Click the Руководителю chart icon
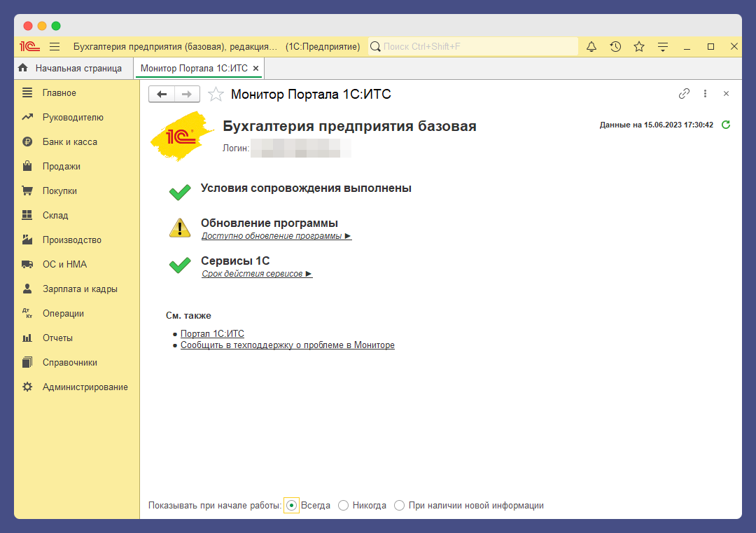 [x=27, y=117]
